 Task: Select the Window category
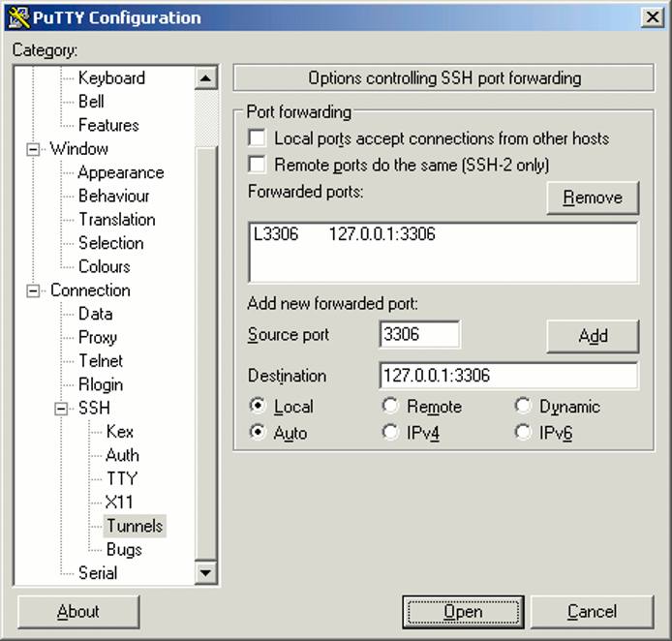click(x=78, y=149)
